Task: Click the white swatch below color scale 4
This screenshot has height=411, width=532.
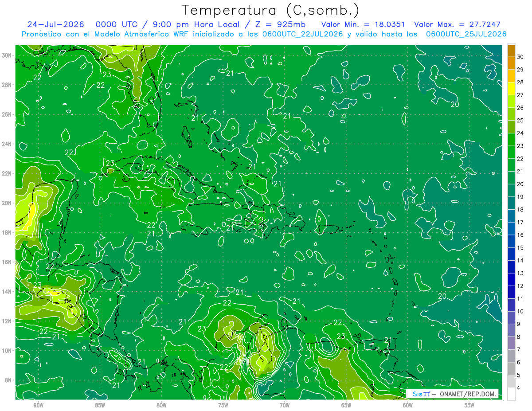Action: (511, 394)
